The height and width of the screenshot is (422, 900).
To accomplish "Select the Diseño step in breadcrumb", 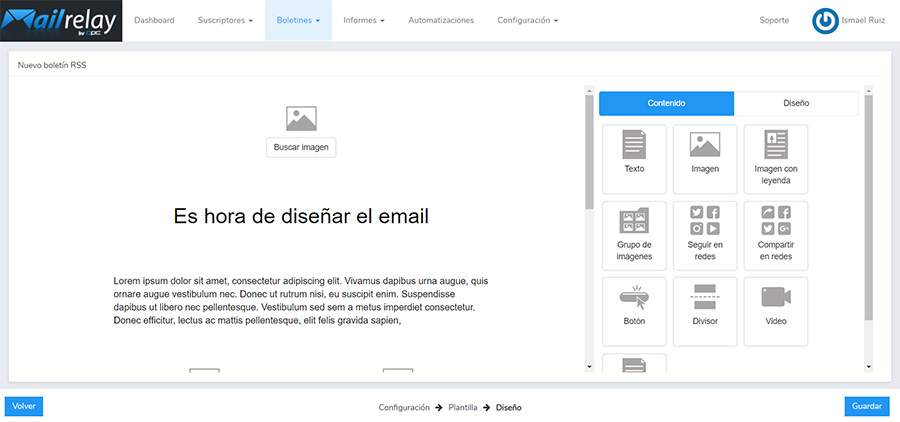I will 509,408.
